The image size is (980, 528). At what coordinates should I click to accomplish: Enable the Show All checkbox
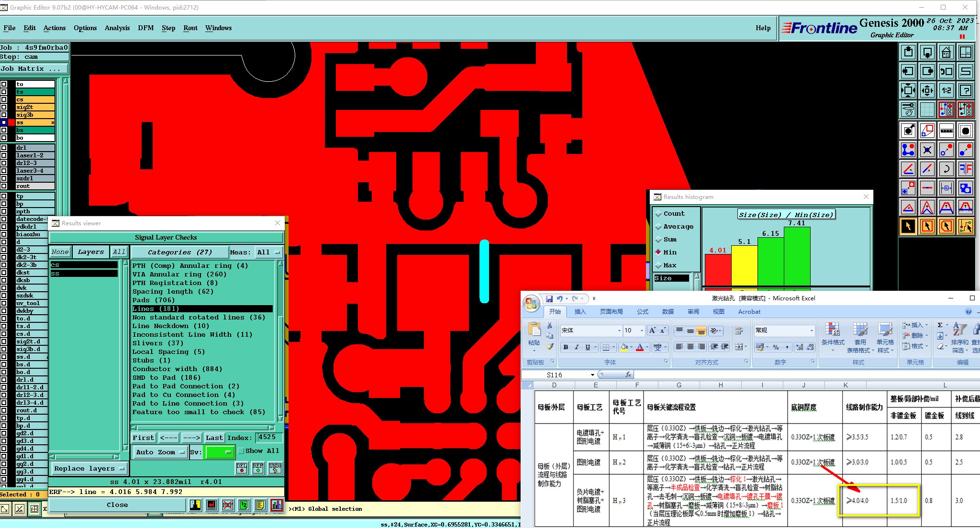(242, 451)
